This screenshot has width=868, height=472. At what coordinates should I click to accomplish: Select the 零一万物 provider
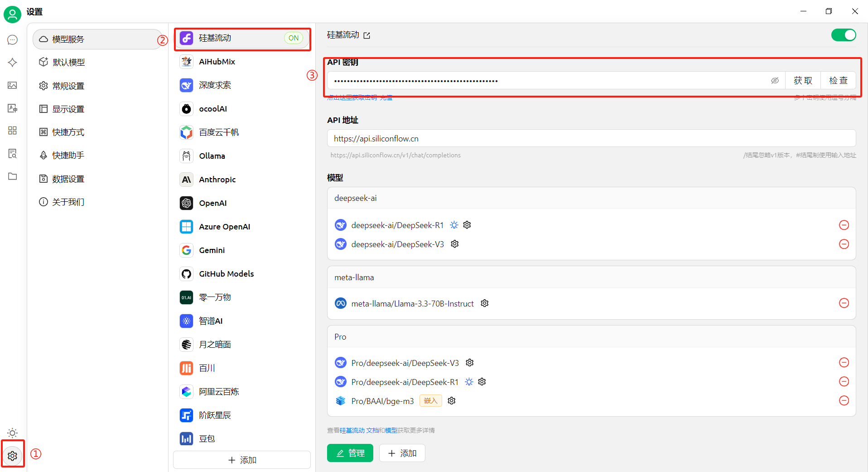pyautogui.click(x=242, y=297)
